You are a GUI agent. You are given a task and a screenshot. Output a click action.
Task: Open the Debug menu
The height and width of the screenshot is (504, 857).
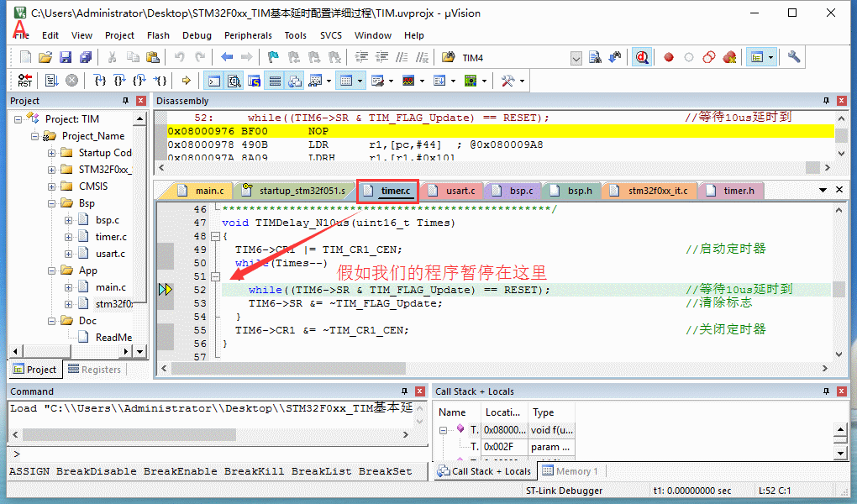pos(197,35)
